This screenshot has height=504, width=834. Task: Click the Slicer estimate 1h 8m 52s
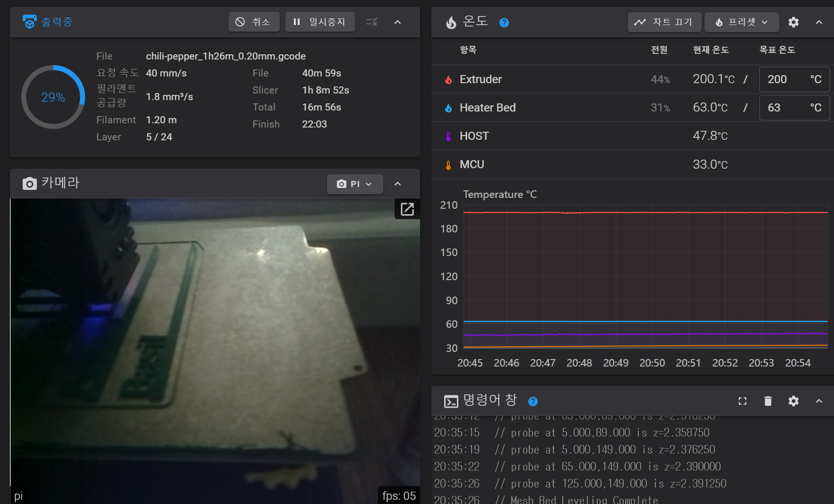click(x=326, y=90)
